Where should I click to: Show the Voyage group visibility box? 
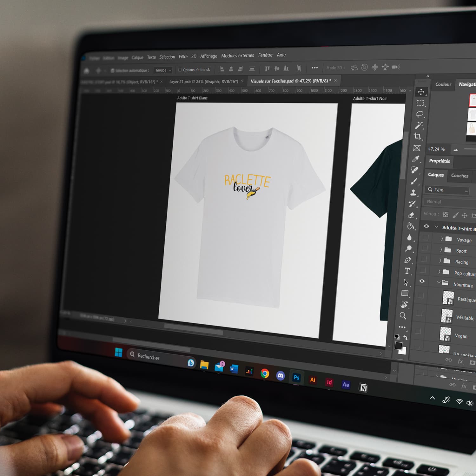(426, 237)
